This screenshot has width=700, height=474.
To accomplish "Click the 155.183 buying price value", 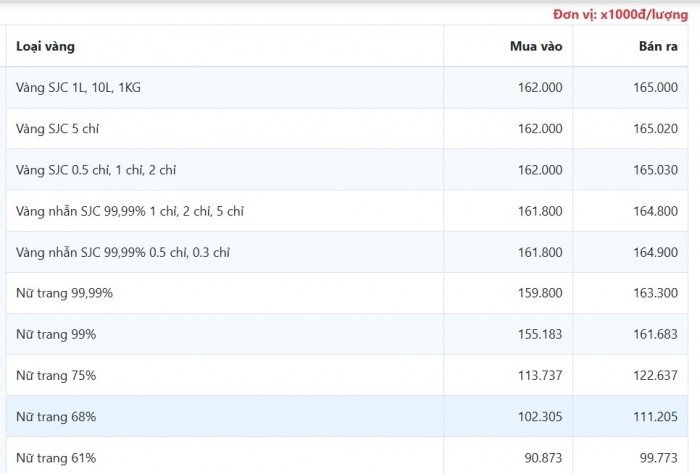I will tap(540, 334).
